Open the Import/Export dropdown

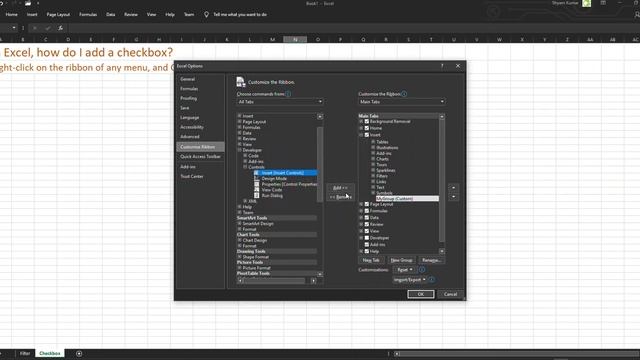click(x=409, y=280)
